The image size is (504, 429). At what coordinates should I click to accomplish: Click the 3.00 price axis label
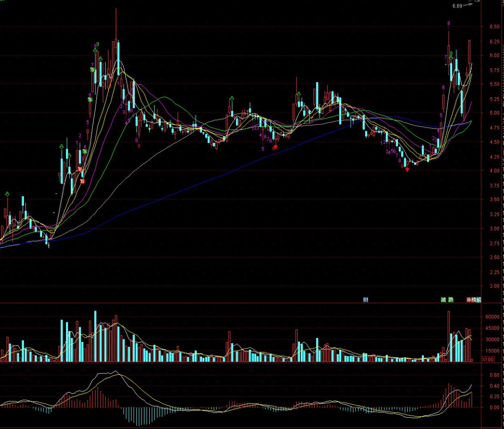(x=494, y=229)
